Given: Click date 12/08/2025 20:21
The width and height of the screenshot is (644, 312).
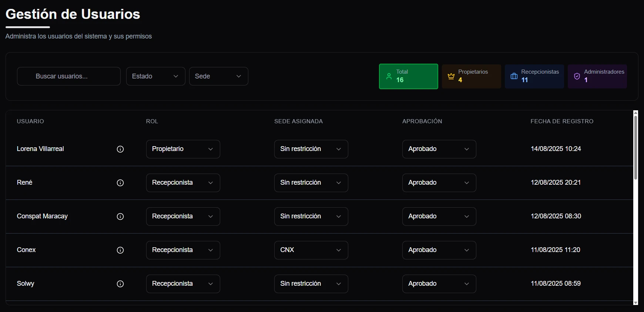Looking at the screenshot, I should (x=556, y=182).
